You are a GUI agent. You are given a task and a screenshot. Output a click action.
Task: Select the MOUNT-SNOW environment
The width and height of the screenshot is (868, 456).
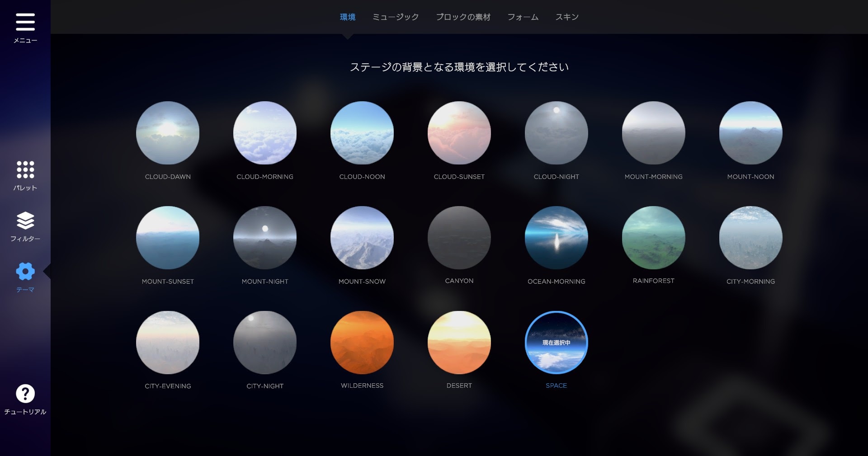pos(362,238)
